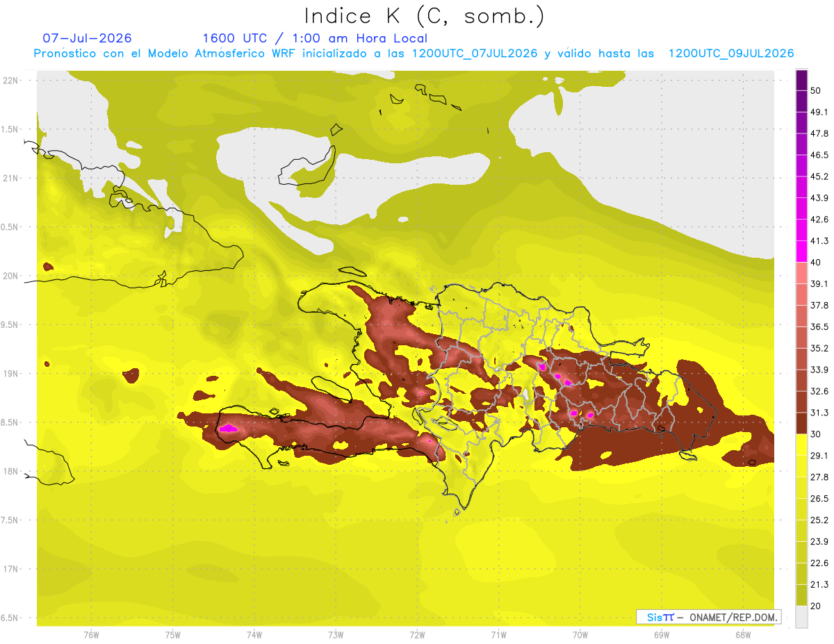Click the title 'Indice K (C, somb.)'
This screenshot has height=644, width=834.
425,16
